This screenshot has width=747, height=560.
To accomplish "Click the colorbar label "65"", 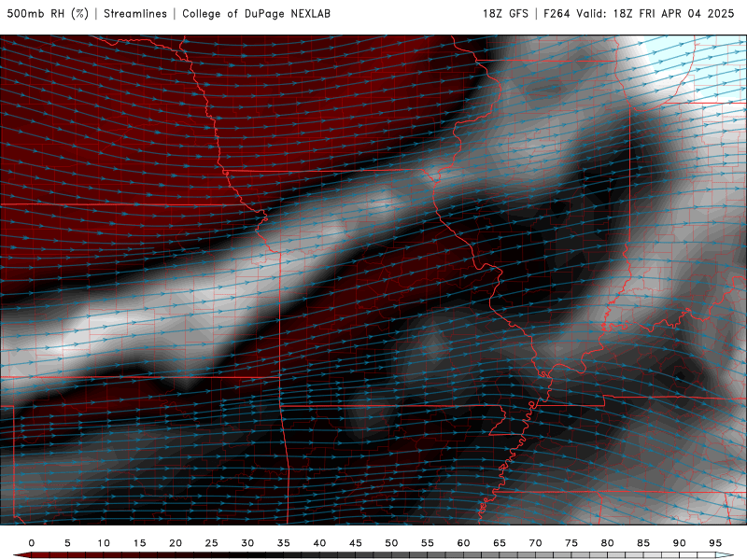I will pyautogui.click(x=500, y=543).
